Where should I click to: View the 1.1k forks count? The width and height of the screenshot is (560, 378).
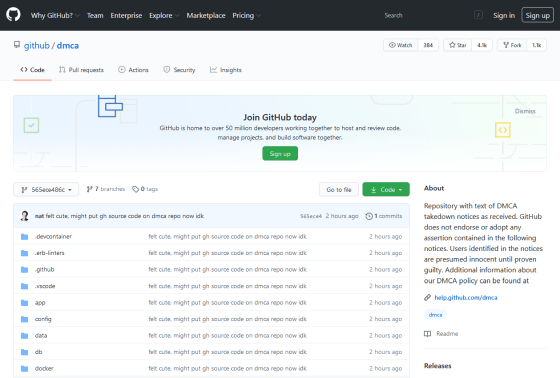(536, 45)
